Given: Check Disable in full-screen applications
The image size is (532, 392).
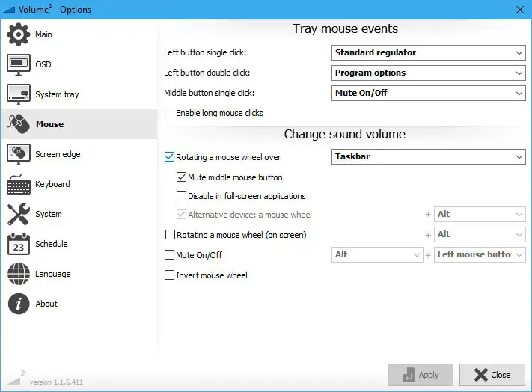Looking at the screenshot, I should tap(181, 196).
